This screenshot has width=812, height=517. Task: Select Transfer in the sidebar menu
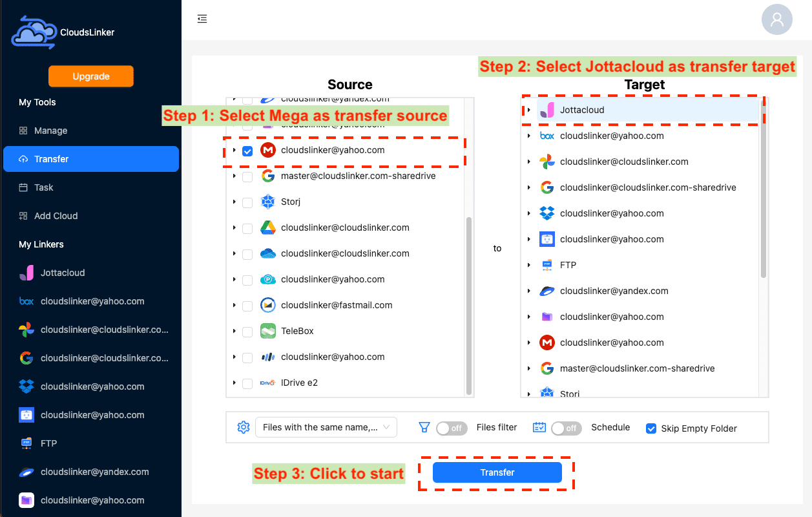tap(91, 159)
